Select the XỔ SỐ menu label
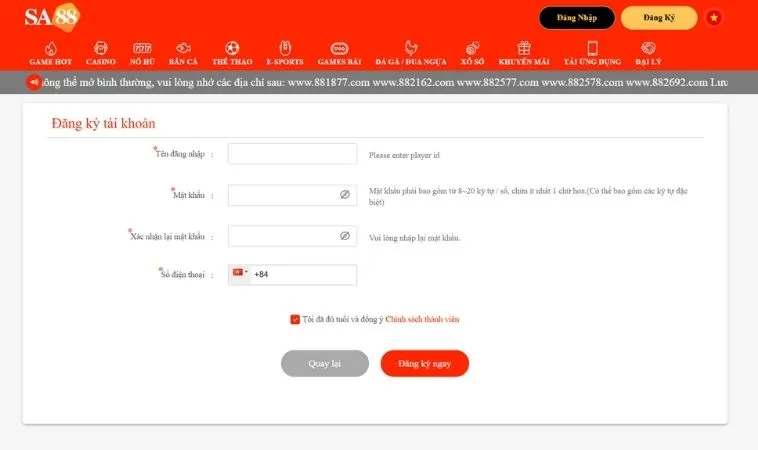Viewport: 758px width, 450px height. tap(472, 62)
